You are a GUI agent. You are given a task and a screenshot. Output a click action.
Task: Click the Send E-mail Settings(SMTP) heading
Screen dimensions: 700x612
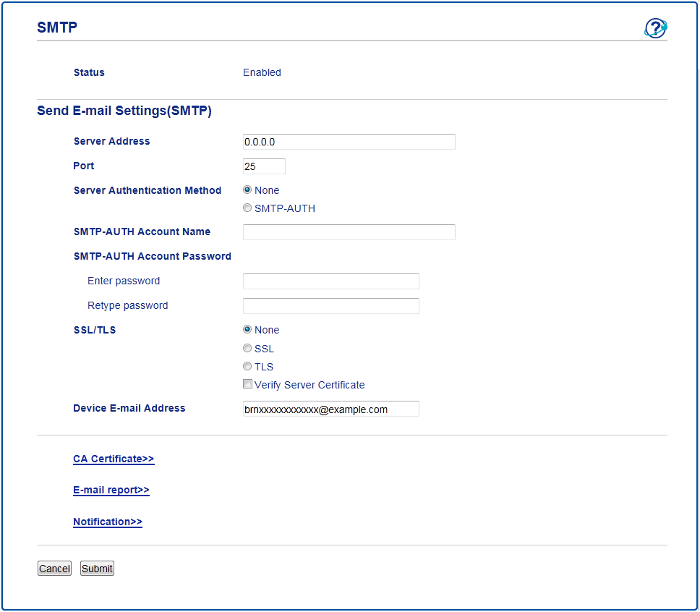click(124, 111)
